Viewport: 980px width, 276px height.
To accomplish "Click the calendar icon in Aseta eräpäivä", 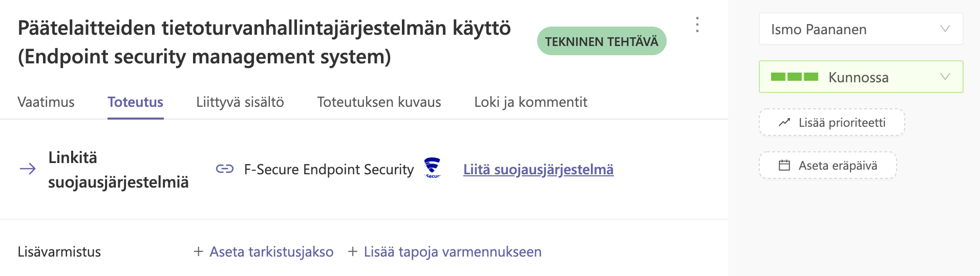I will pos(784,166).
